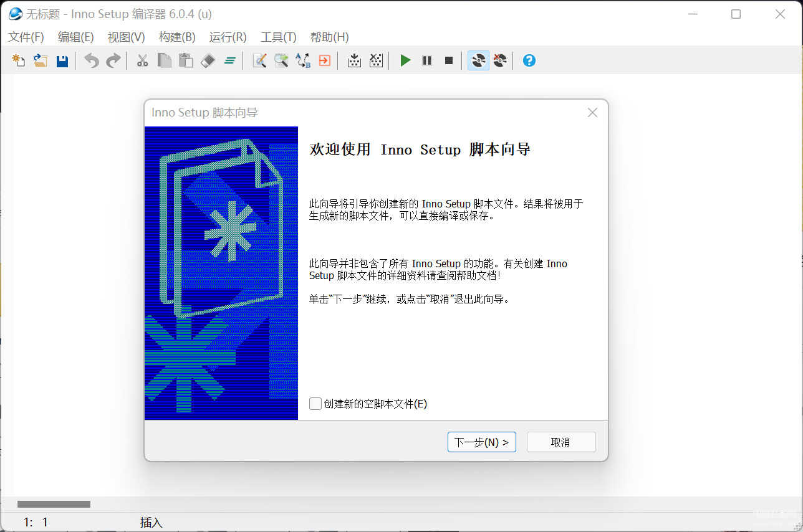Click the highlighted Target Setup disc icon
803x532 pixels.
click(478, 60)
